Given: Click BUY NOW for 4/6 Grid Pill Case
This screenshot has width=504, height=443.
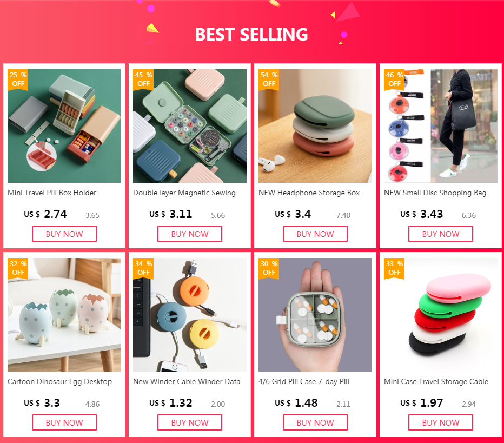Looking at the screenshot, I should pyautogui.click(x=315, y=422).
